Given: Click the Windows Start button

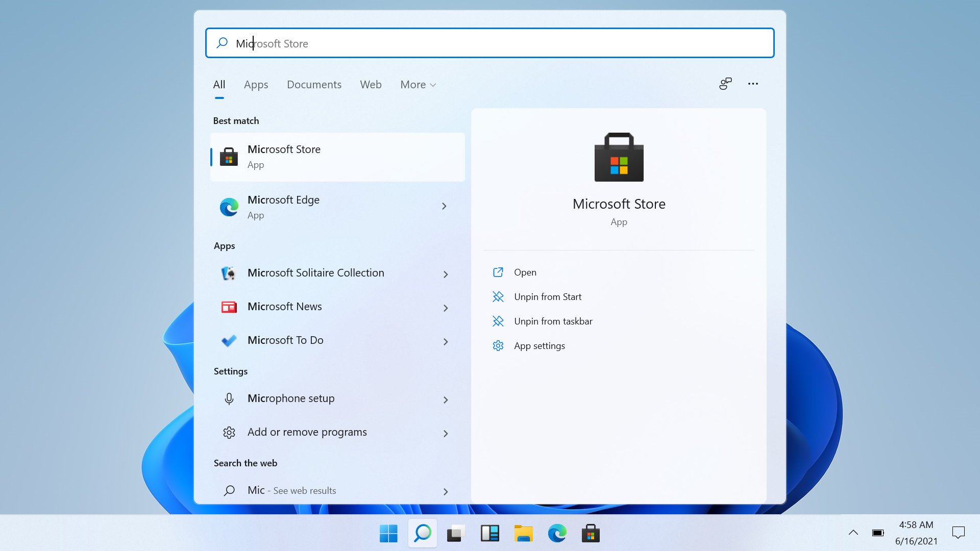Looking at the screenshot, I should click(x=388, y=535).
